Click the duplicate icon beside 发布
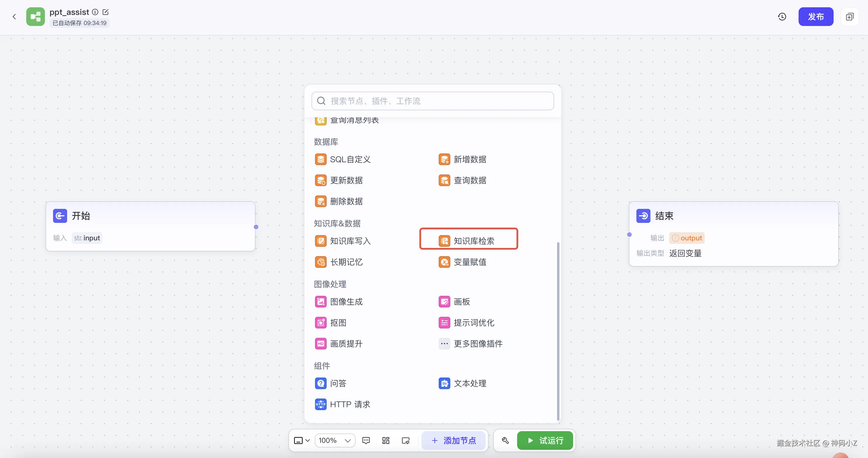868x458 pixels. pyautogui.click(x=849, y=17)
